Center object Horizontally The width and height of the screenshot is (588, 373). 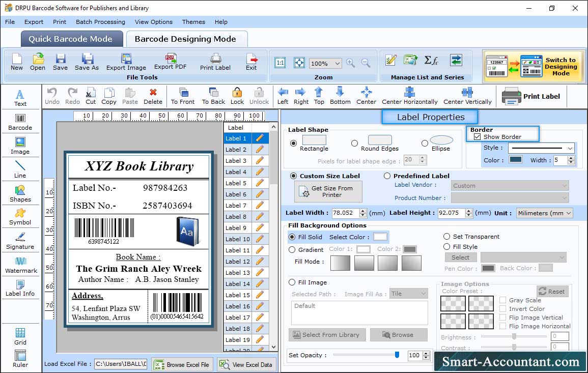point(409,96)
